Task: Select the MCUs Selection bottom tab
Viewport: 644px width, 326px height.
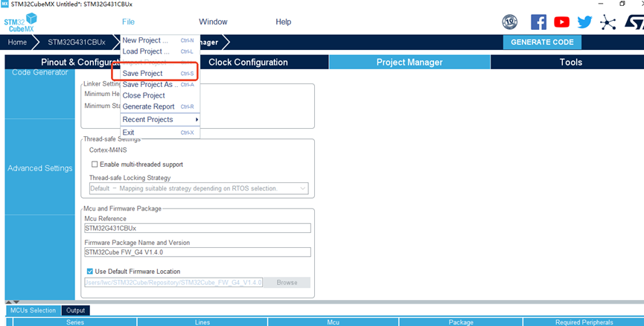Action: click(x=33, y=310)
